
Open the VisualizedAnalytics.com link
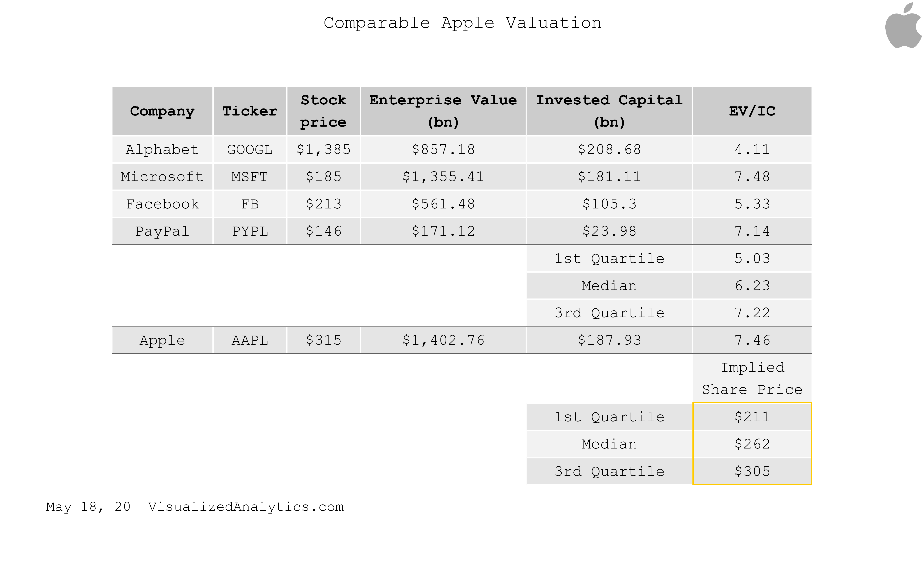[x=246, y=507]
